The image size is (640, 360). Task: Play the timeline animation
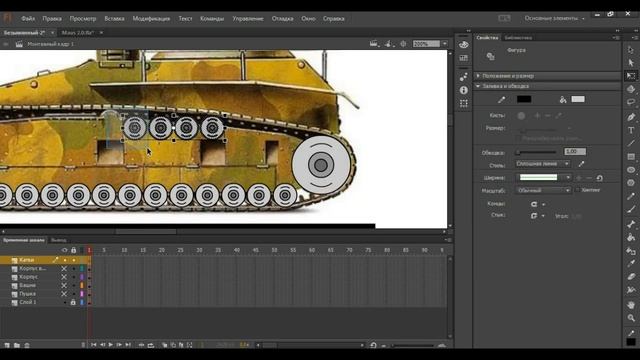tap(111, 345)
